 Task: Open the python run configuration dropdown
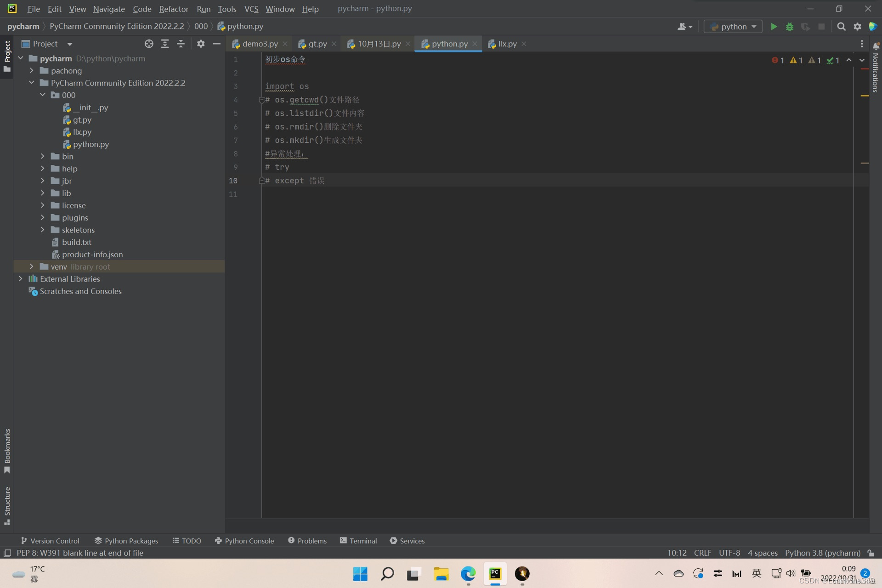(x=733, y=27)
